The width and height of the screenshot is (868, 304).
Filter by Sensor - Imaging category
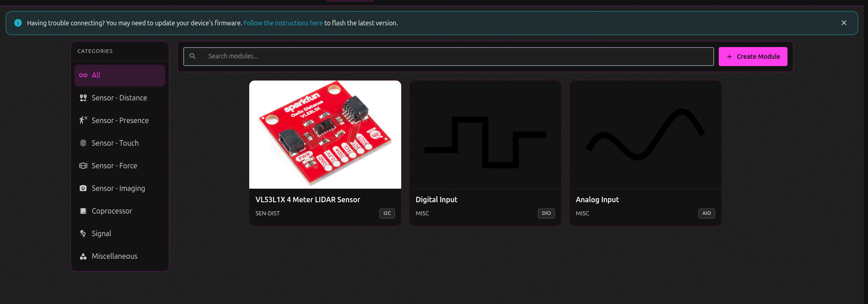pos(120,188)
